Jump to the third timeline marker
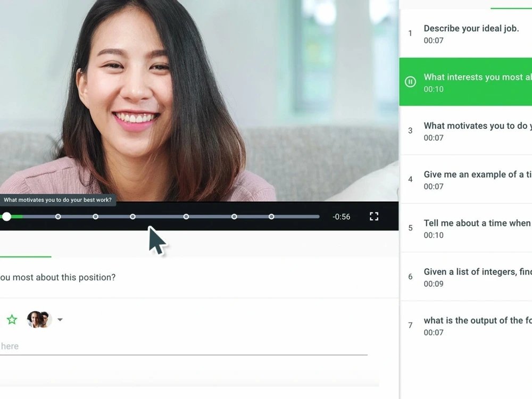 pos(95,217)
